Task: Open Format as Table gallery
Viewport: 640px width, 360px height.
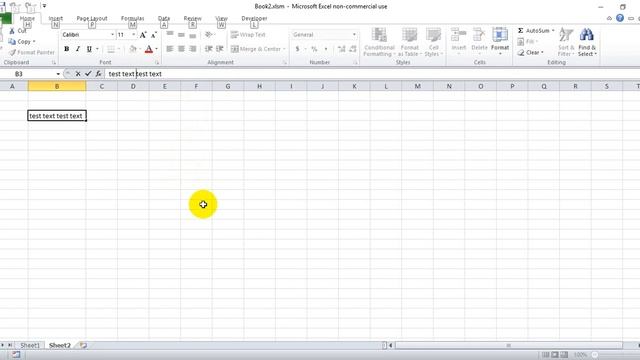Action: (x=409, y=42)
